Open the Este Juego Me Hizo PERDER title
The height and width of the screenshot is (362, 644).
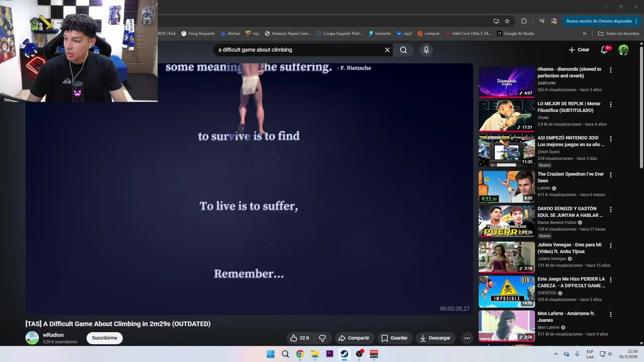coord(571,282)
